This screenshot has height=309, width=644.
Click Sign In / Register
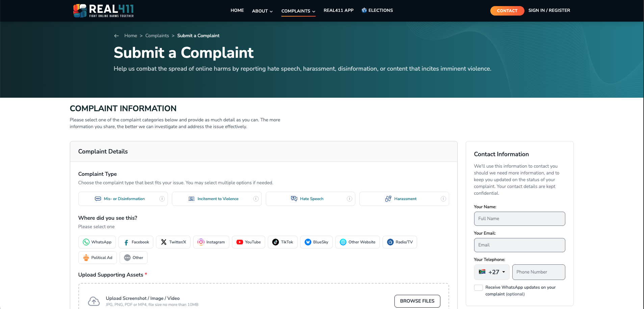pos(549,10)
